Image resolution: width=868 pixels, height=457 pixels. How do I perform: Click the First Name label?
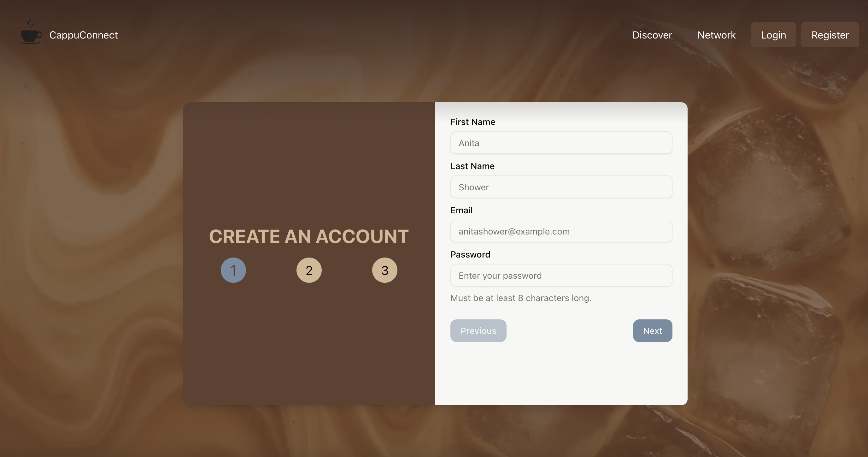(473, 122)
